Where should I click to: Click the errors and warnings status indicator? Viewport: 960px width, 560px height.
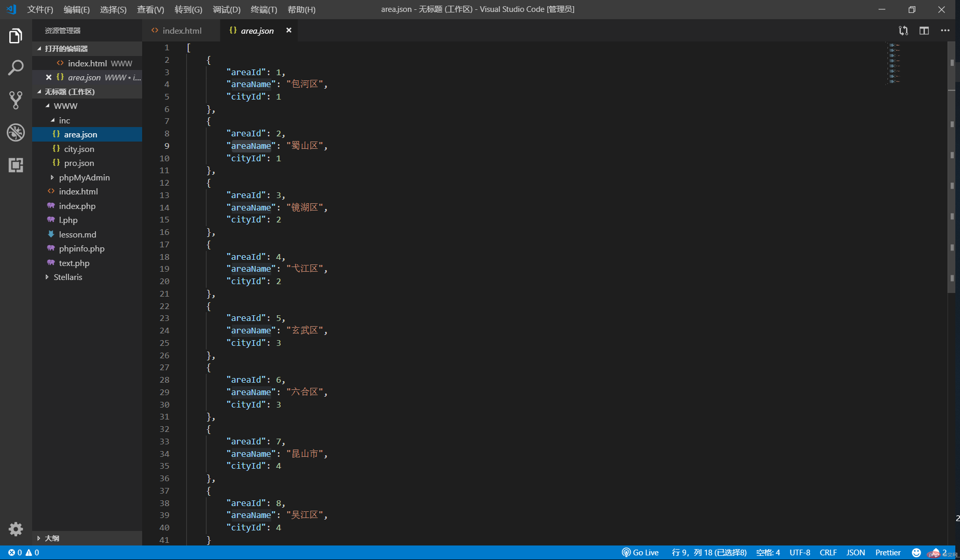pos(24,553)
